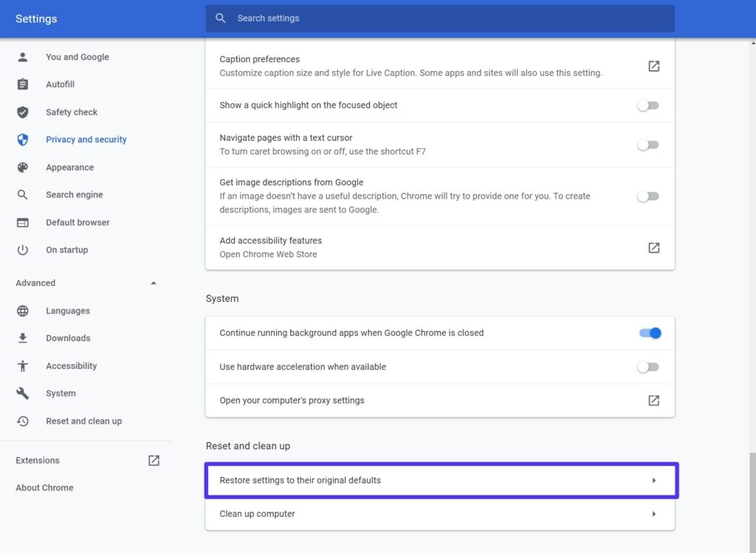This screenshot has height=553, width=756.
Task: Toggle quick highlight on focused object
Action: [x=647, y=105]
